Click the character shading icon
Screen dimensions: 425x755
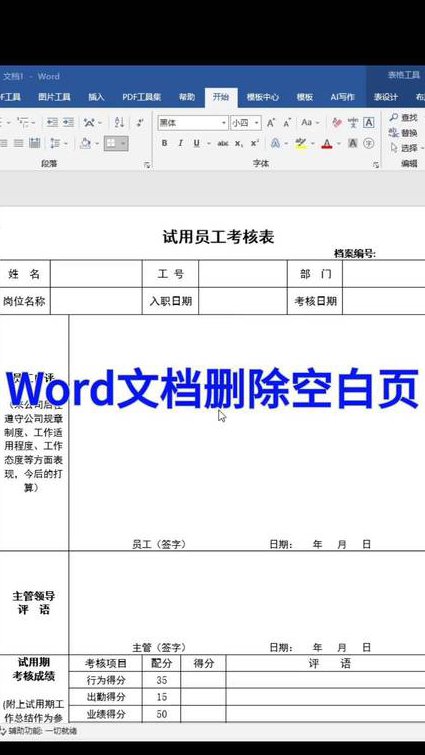tap(353, 143)
